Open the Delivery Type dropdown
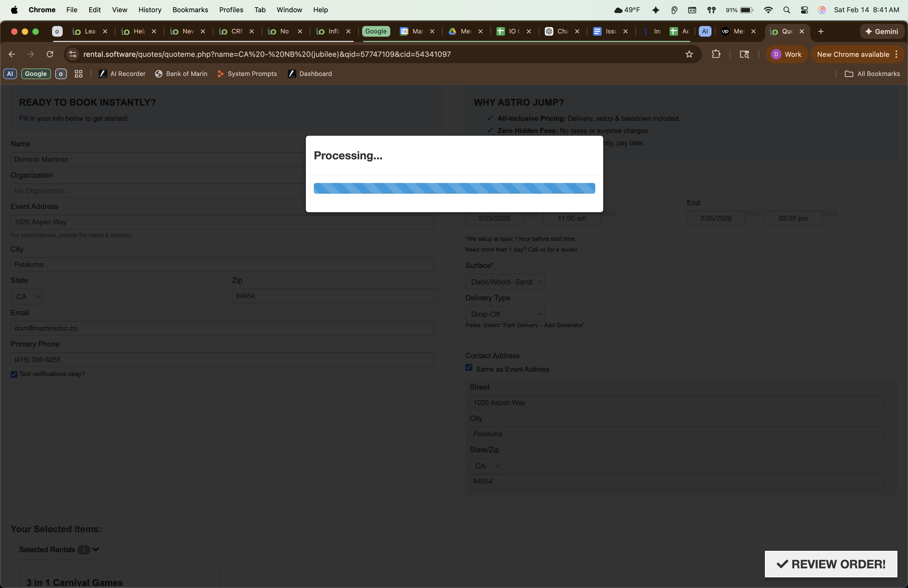The height and width of the screenshot is (588, 908). point(505,314)
